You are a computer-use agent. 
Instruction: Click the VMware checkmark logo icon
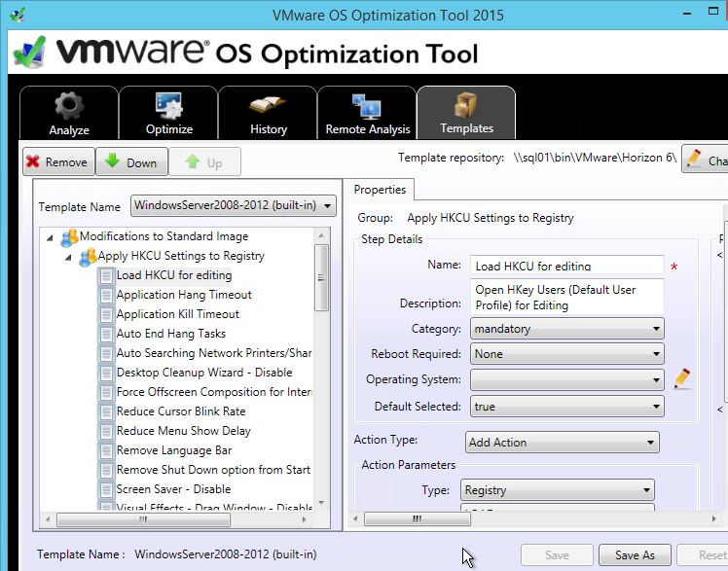pos(30,52)
